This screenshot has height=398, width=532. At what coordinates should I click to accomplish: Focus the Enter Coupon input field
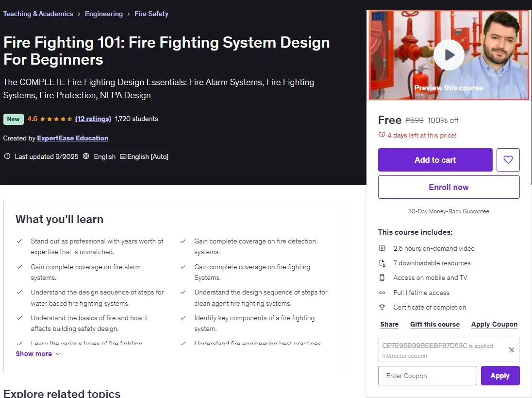(428, 376)
